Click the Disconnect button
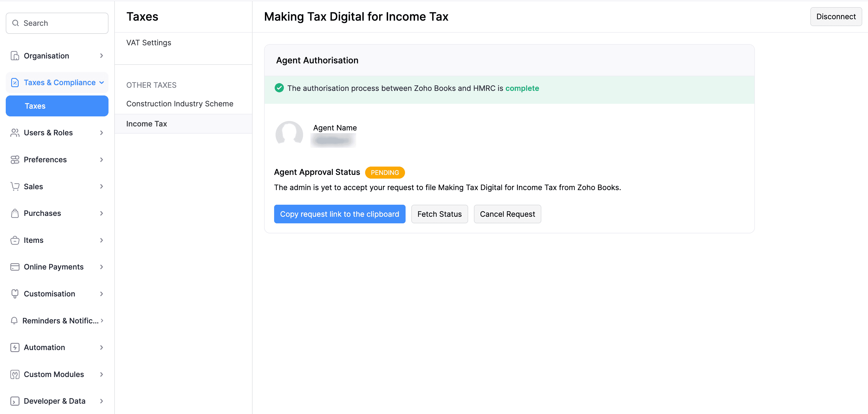868x414 pixels. (x=835, y=17)
